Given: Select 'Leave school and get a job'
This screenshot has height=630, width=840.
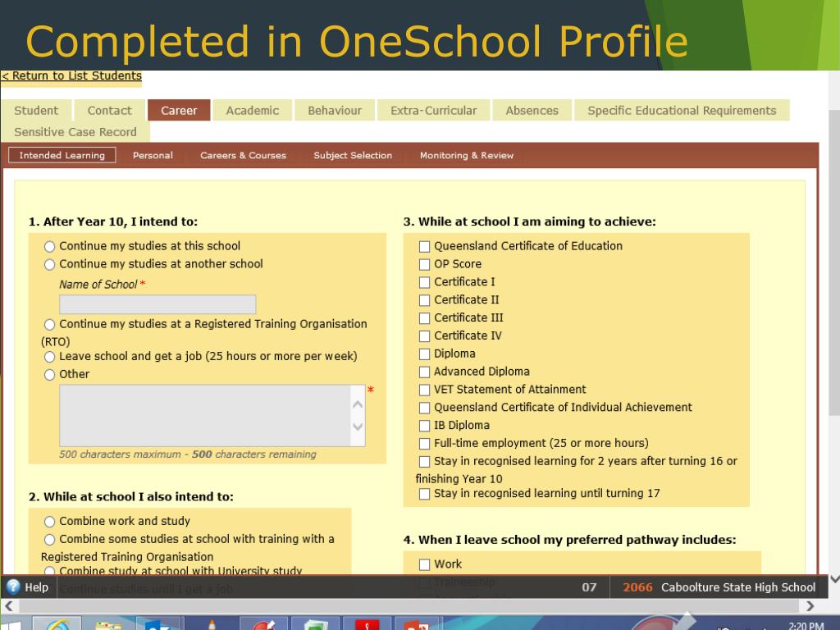Looking at the screenshot, I should pos(49,357).
